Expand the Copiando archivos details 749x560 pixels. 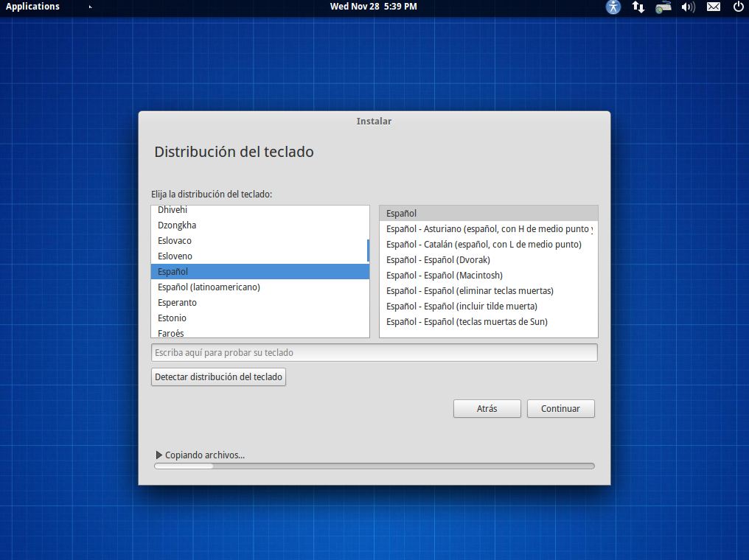click(x=159, y=455)
